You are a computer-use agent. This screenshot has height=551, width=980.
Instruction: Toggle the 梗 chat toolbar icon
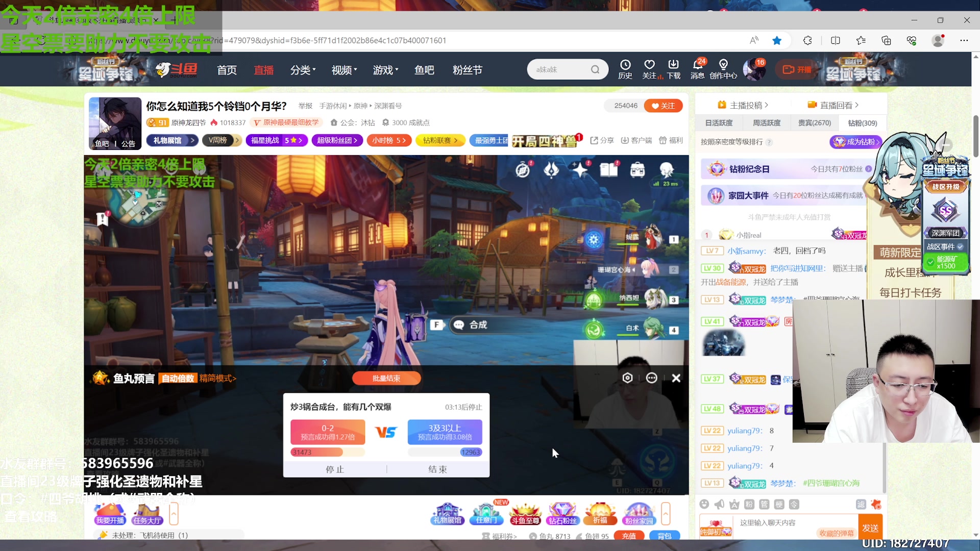tap(779, 504)
